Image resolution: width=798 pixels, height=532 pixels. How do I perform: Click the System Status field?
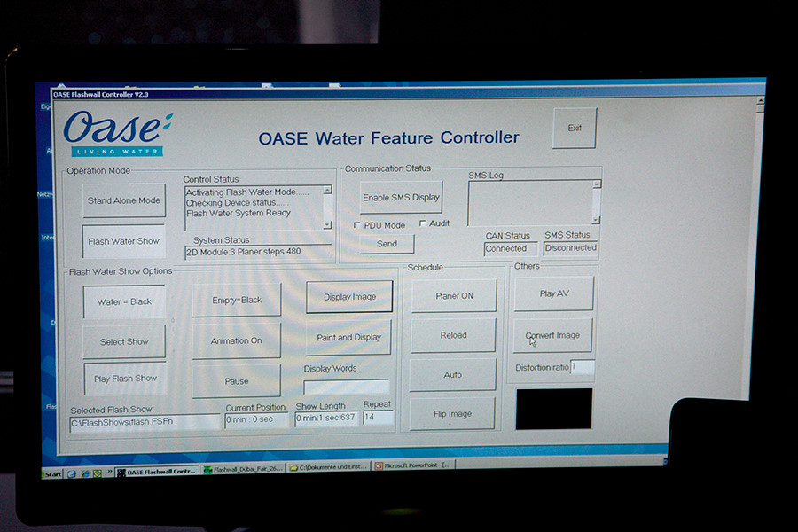click(257, 252)
